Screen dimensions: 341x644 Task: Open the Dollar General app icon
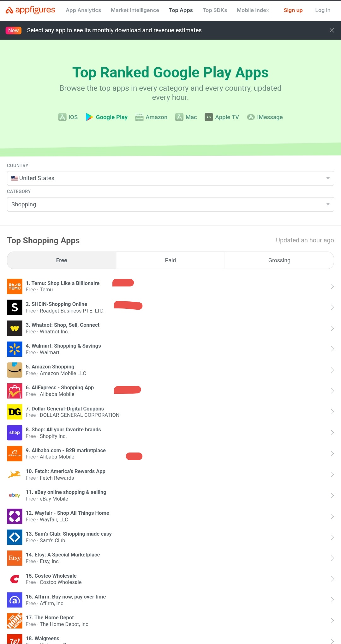(15, 412)
